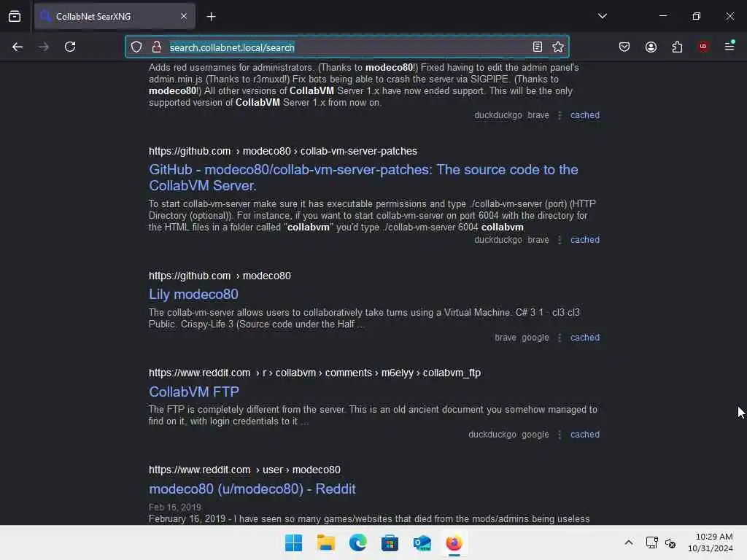Open the GitHub collab-vm-server-patches result

363,177
